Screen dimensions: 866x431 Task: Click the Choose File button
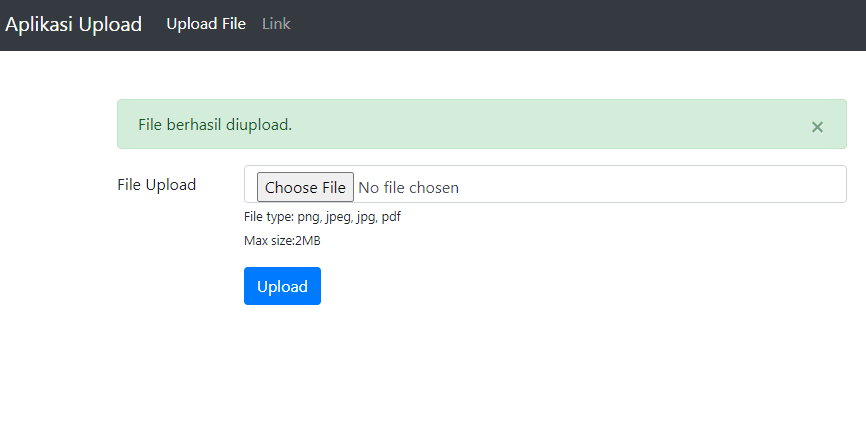coord(305,187)
